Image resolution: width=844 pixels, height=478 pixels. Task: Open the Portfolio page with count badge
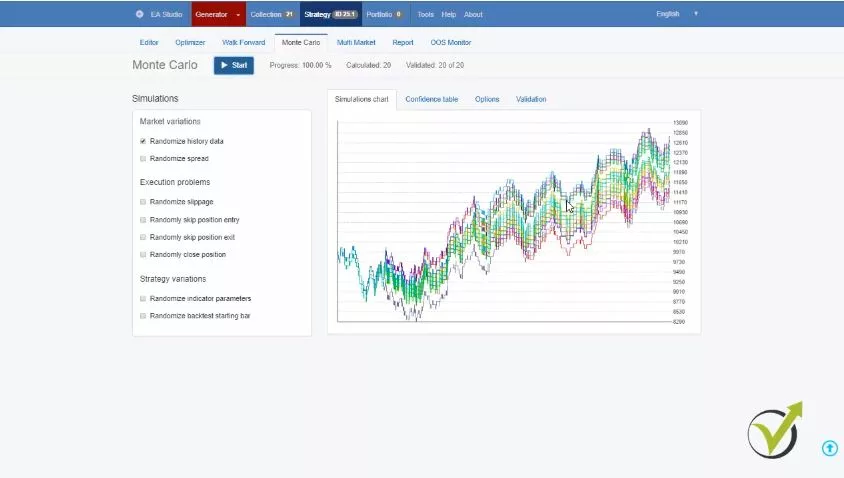(384, 14)
